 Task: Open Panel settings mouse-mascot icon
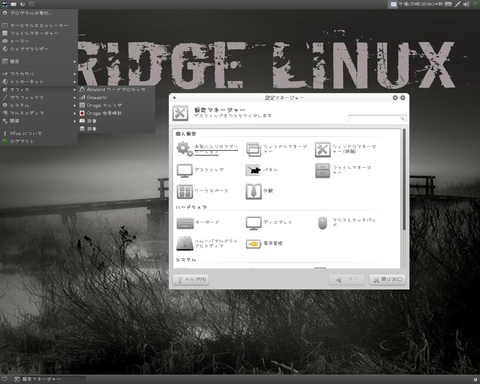point(254,170)
